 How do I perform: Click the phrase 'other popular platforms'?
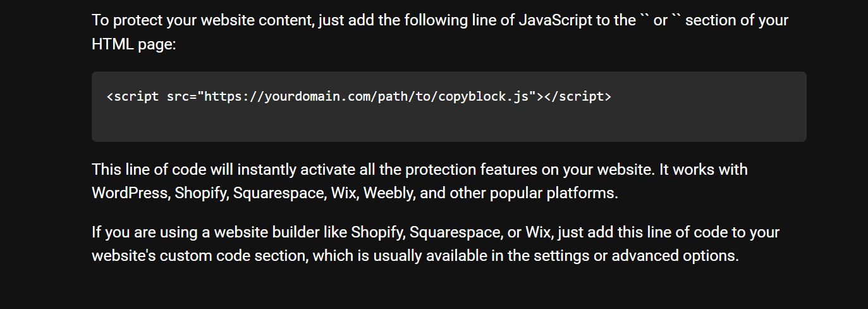pyautogui.click(x=533, y=193)
